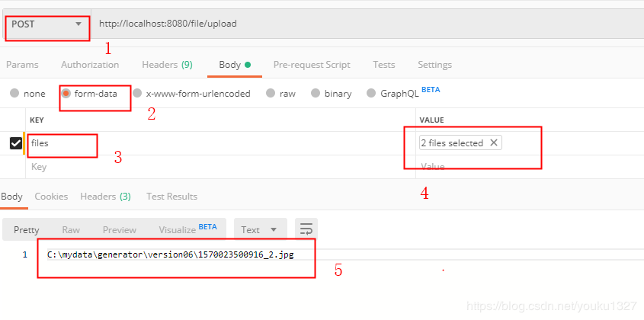The image size is (644, 320).
Task: Open the response Cookies tab
Action: (x=51, y=197)
